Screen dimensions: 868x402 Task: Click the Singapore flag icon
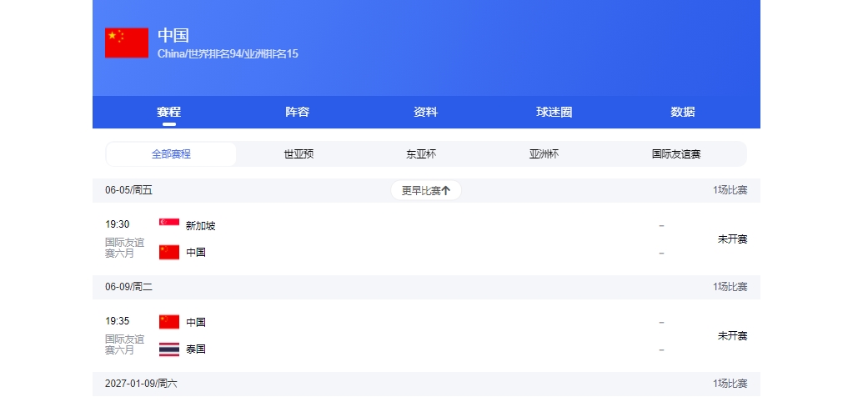169,222
